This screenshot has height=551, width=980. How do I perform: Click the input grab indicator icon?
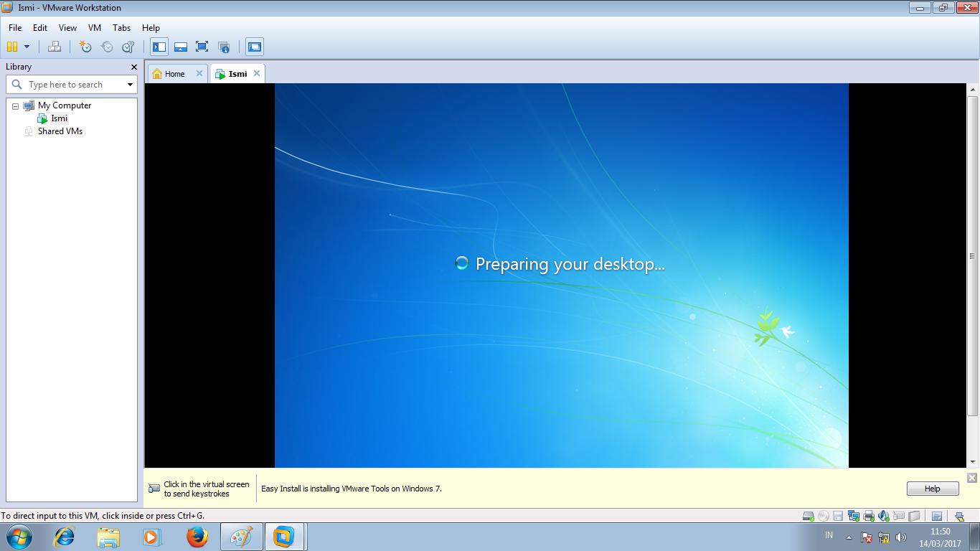click(x=959, y=516)
